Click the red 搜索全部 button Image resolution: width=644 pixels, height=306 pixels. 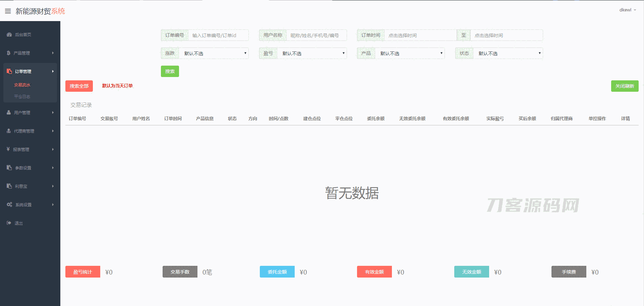tap(79, 86)
